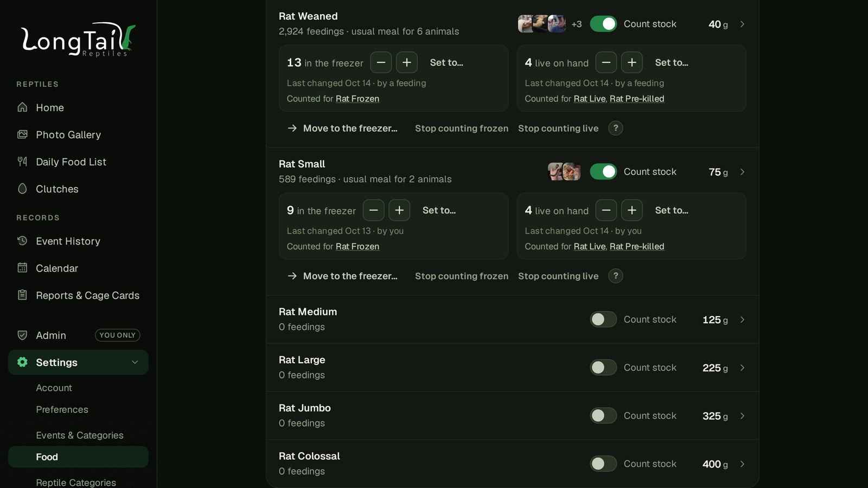Select the Food settings item
This screenshot has height=488, width=868.
78,457
